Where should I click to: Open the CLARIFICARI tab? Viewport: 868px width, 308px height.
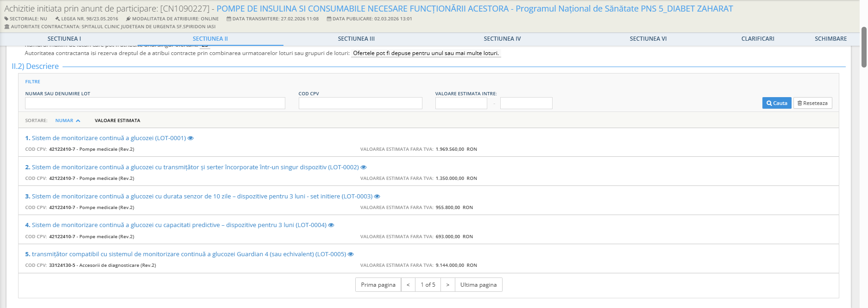[x=757, y=39]
